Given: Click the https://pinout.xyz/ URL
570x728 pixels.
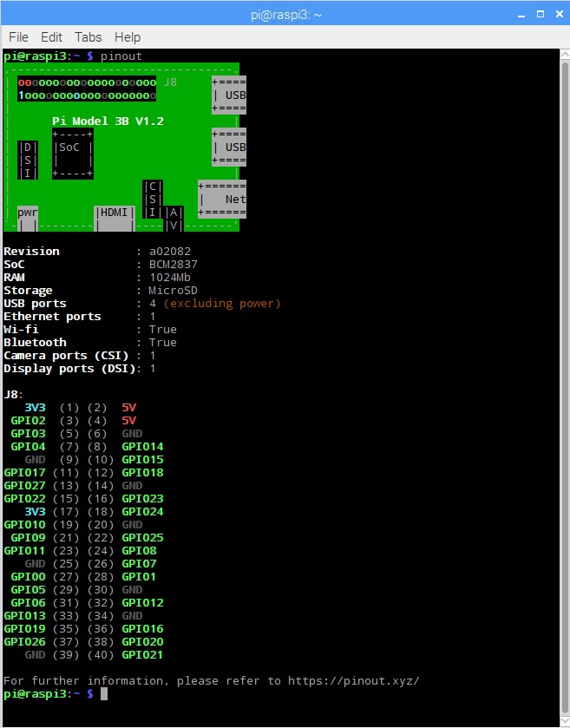Looking at the screenshot, I should (354, 680).
